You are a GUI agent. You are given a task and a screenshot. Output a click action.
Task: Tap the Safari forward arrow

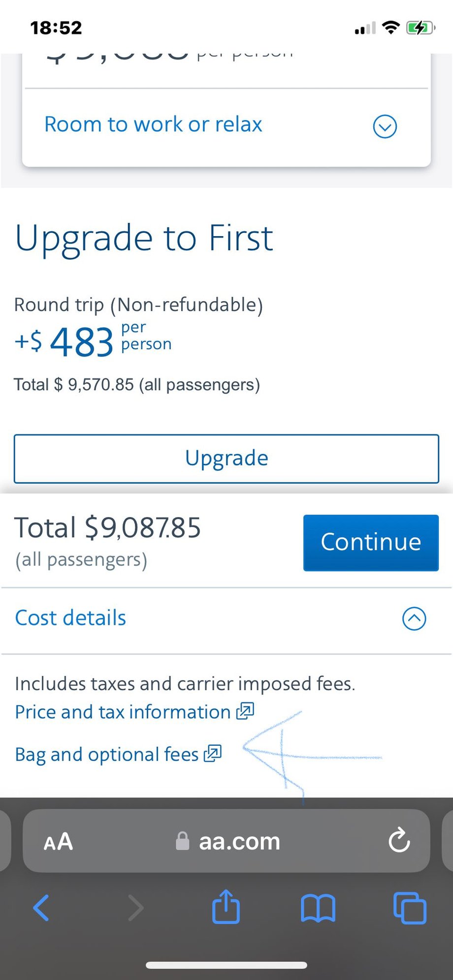[136, 908]
